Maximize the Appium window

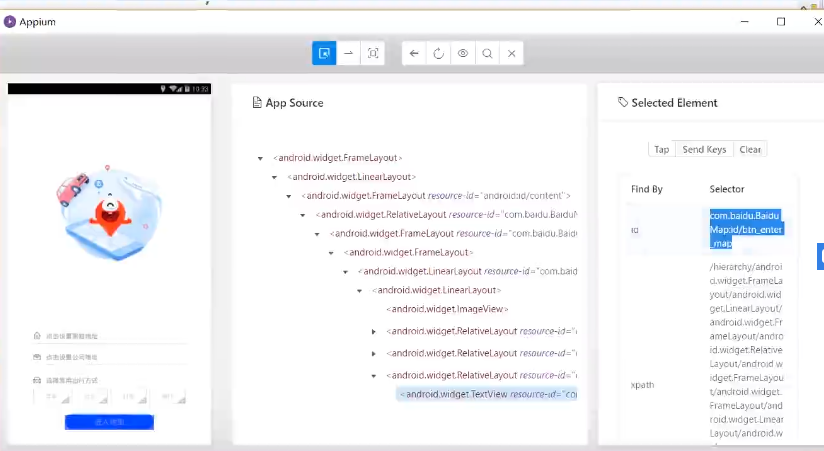pos(781,22)
